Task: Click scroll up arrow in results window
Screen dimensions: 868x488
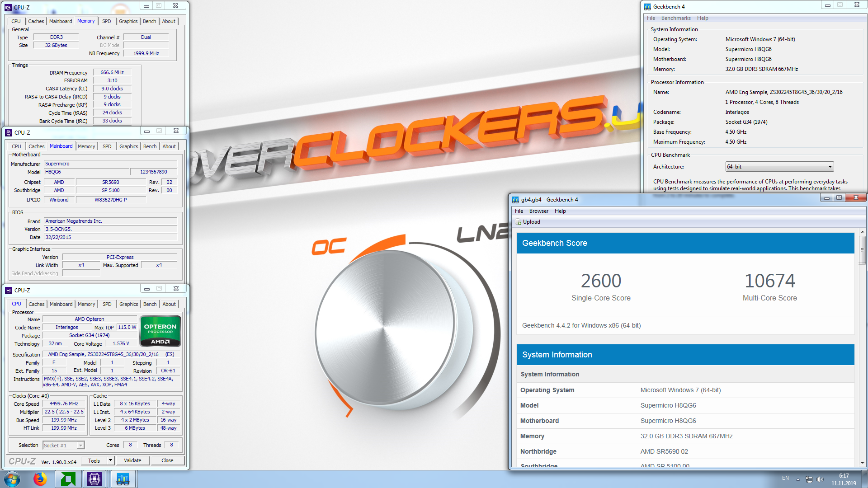Action: point(862,232)
